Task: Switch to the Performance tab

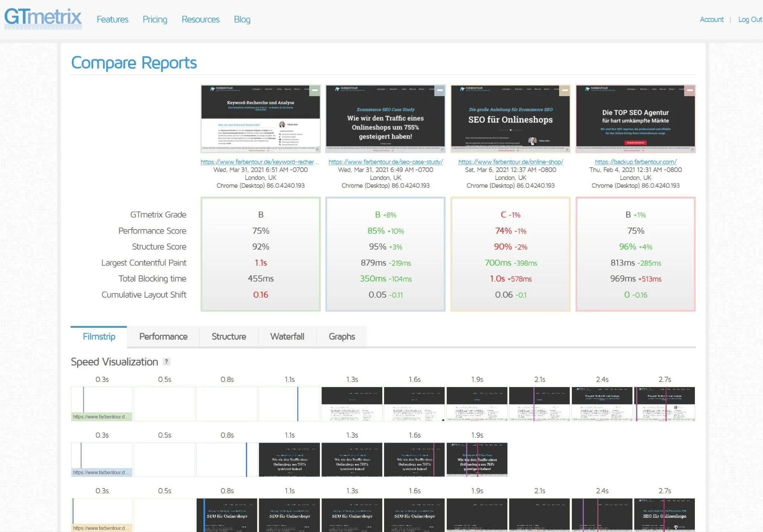Action: click(163, 336)
